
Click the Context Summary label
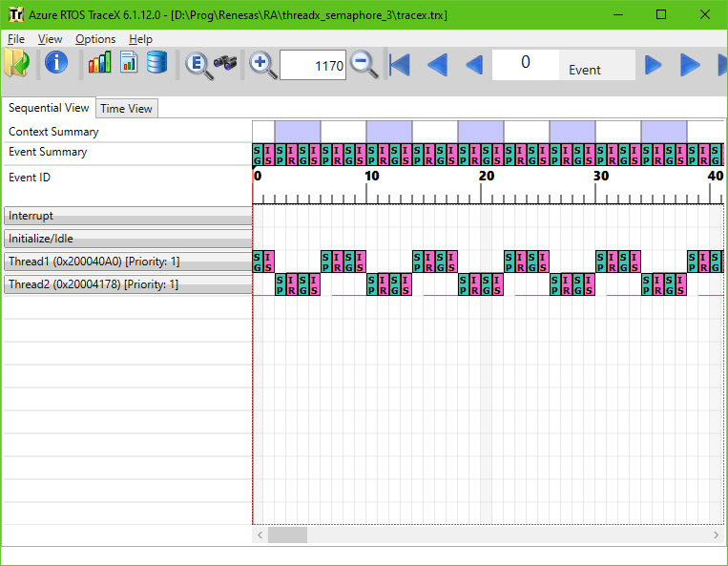(53, 132)
